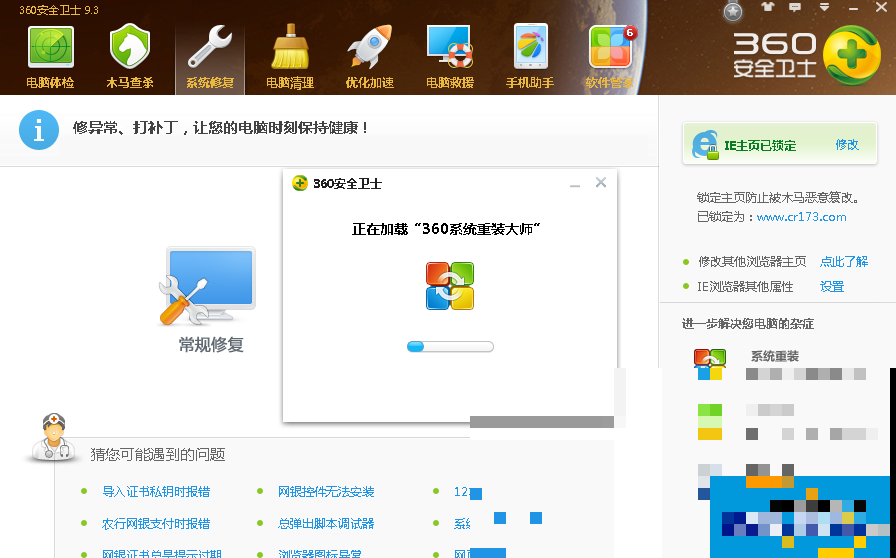Click the doctor avatar icon

(x=53, y=437)
